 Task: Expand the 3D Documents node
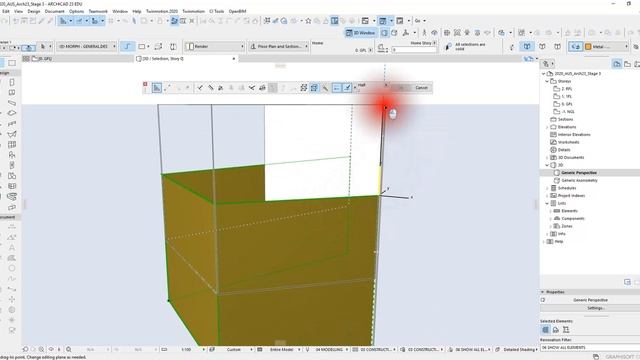547,157
